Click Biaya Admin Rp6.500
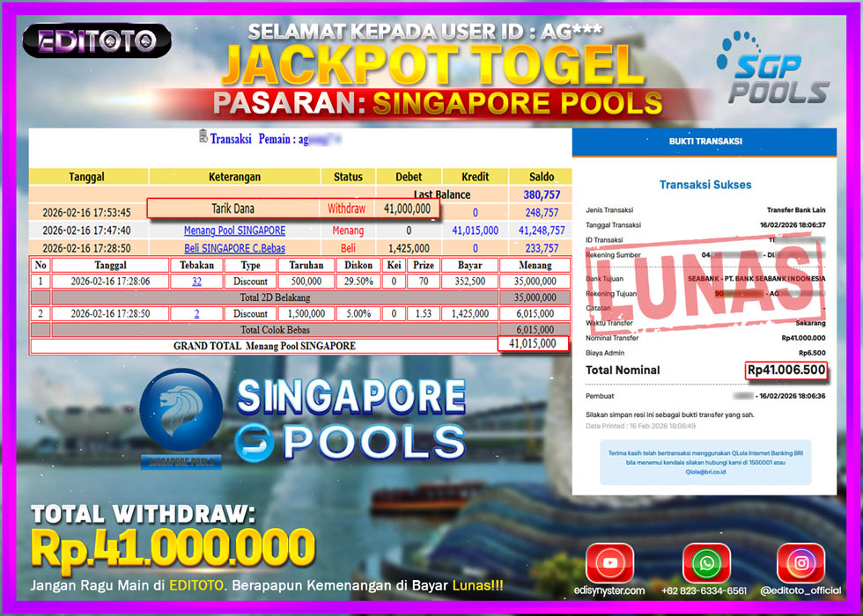This screenshot has height=616, width=863. pos(812,353)
